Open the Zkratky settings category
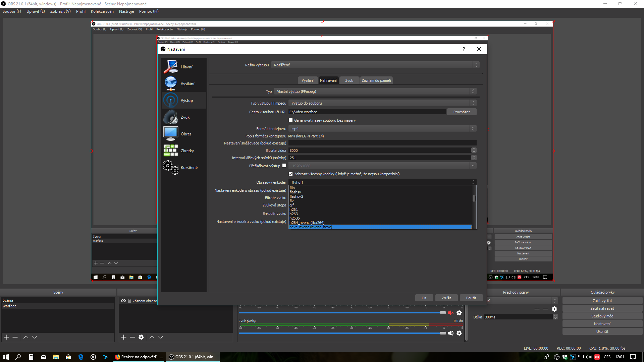The image size is (644, 362). (183, 150)
